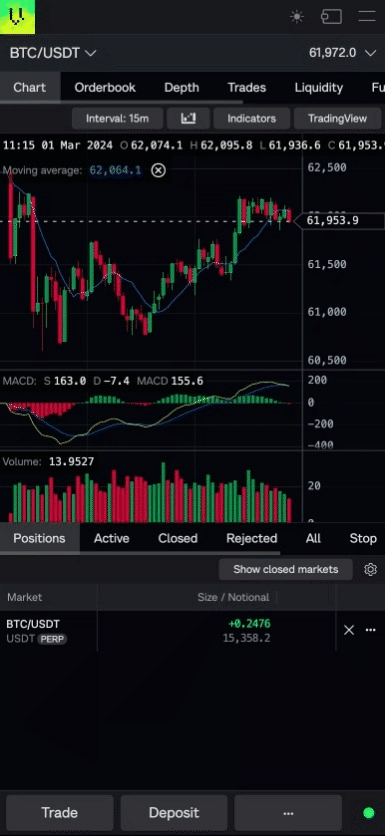Click the Volume 13.9527 label

point(48,462)
